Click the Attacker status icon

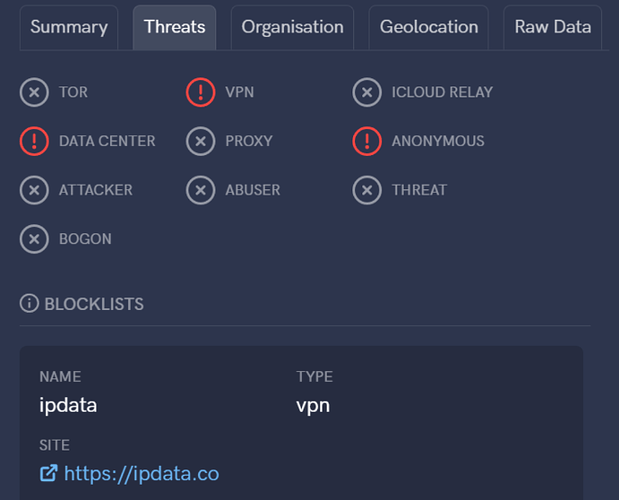click(x=34, y=190)
